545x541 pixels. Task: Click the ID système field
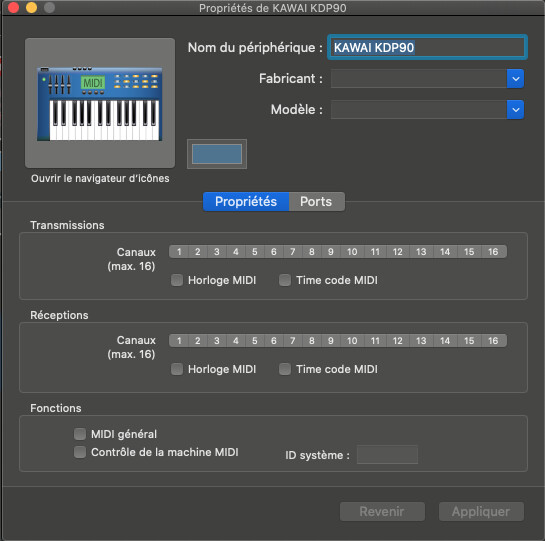pyautogui.click(x=387, y=454)
